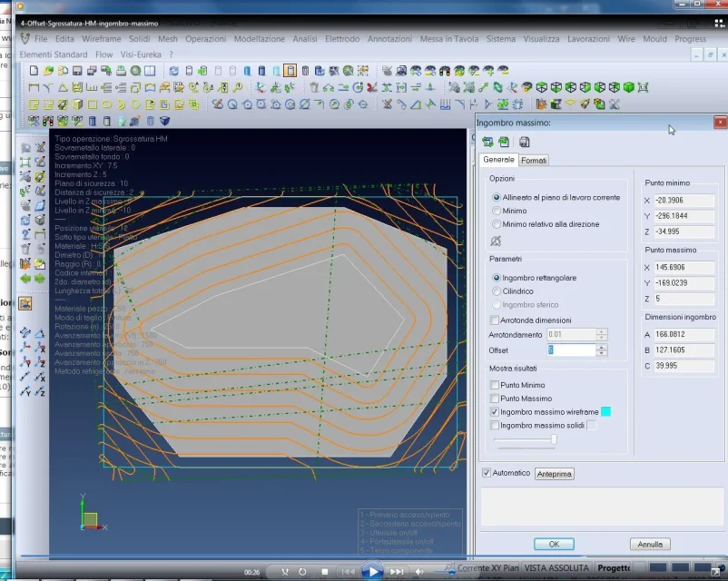The image size is (728, 581).
Task: Click the Dimensioni ingombro A value field
Action: coord(684,334)
